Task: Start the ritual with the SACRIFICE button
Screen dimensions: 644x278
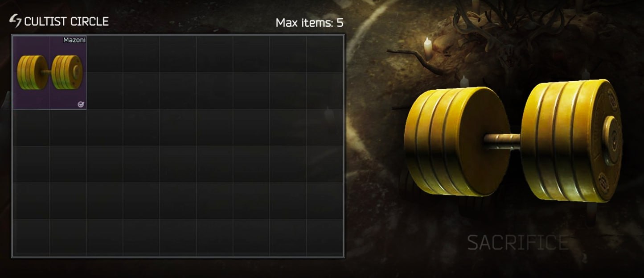Action: [x=518, y=243]
